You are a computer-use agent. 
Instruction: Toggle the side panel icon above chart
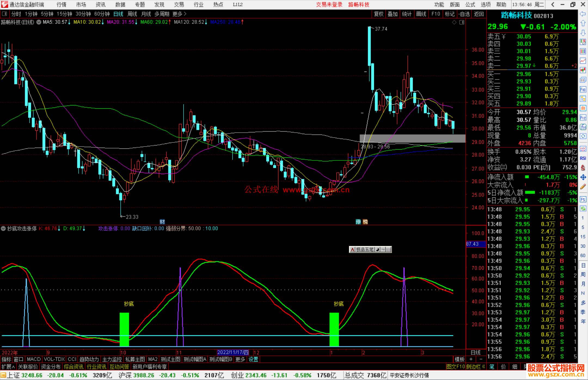(x=462, y=22)
